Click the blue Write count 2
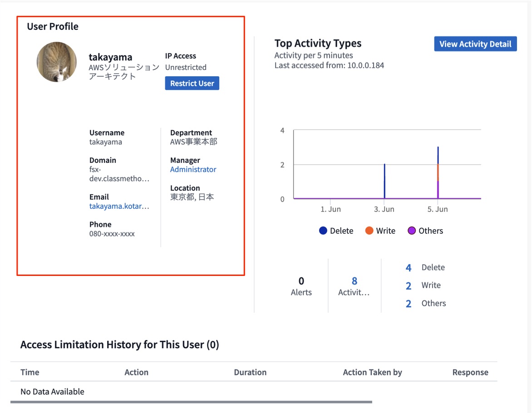This screenshot has width=532, height=413. click(408, 285)
